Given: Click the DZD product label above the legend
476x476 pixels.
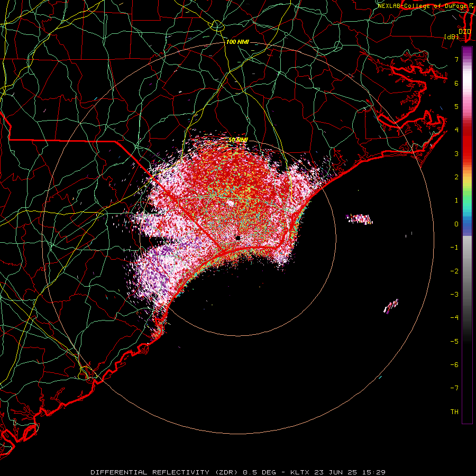Looking at the screenshot, I should point(464,32).
